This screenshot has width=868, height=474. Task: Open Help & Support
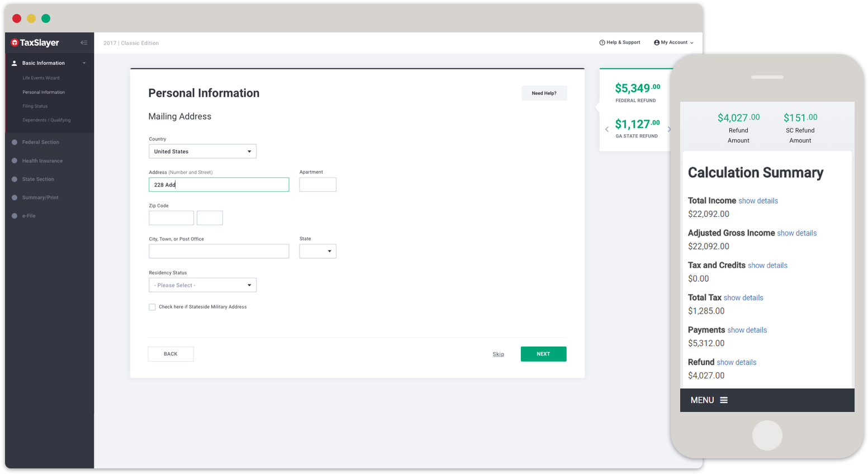pyautogui.click(x=620, y=42)
